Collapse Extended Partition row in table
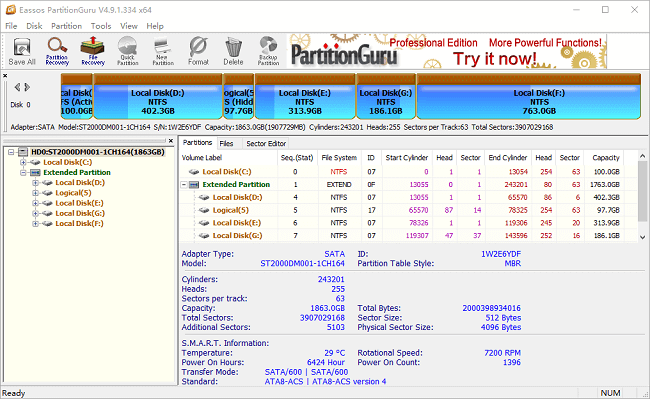This screenshot has width=650, height=399. pyautogui.click(x=184, y=184)
